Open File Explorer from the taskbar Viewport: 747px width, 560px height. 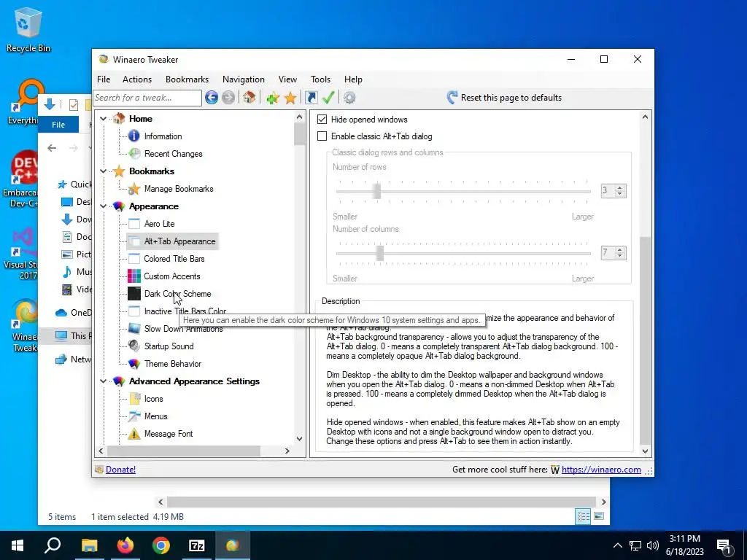point(89,545)
